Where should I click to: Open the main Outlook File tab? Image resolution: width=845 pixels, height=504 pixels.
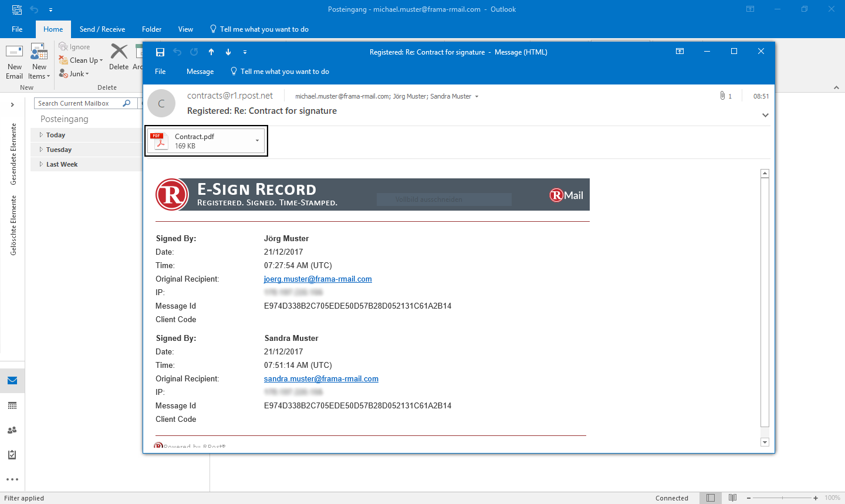(17, 29)
